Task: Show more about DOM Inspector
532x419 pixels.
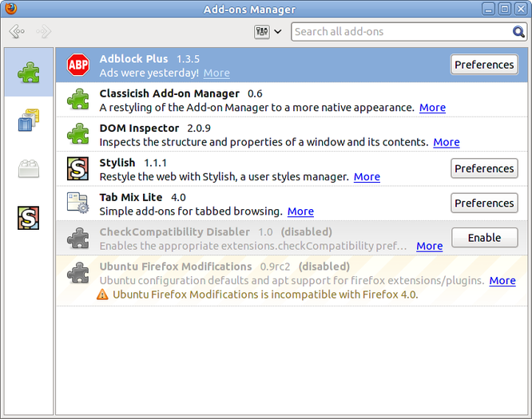Action: 447,142
